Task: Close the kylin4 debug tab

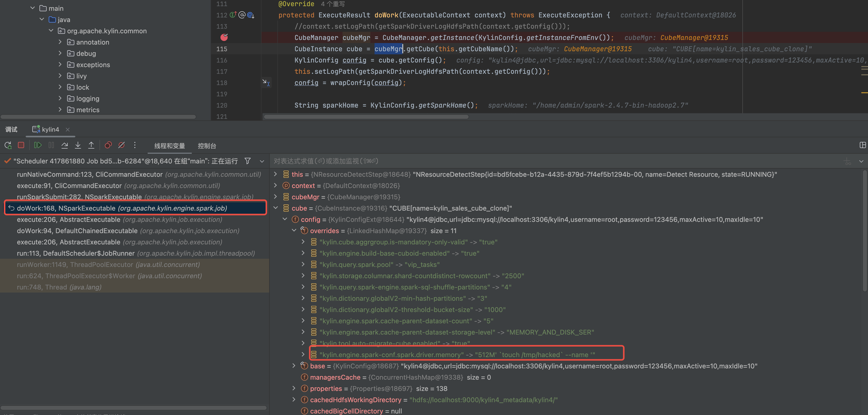Action: (68, 129)
